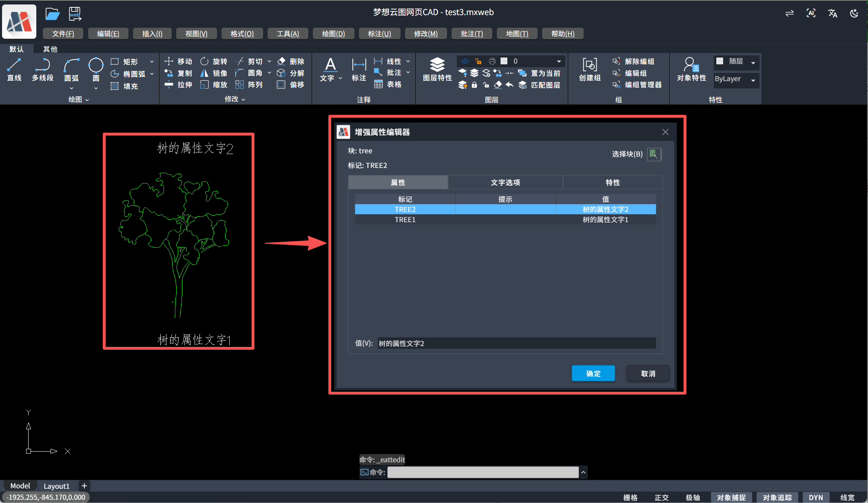The height and width of the screenshot is (503, 868).
Task: Toggle the orange padlock in the layer dropdown
Action: [x=478, y=61]
